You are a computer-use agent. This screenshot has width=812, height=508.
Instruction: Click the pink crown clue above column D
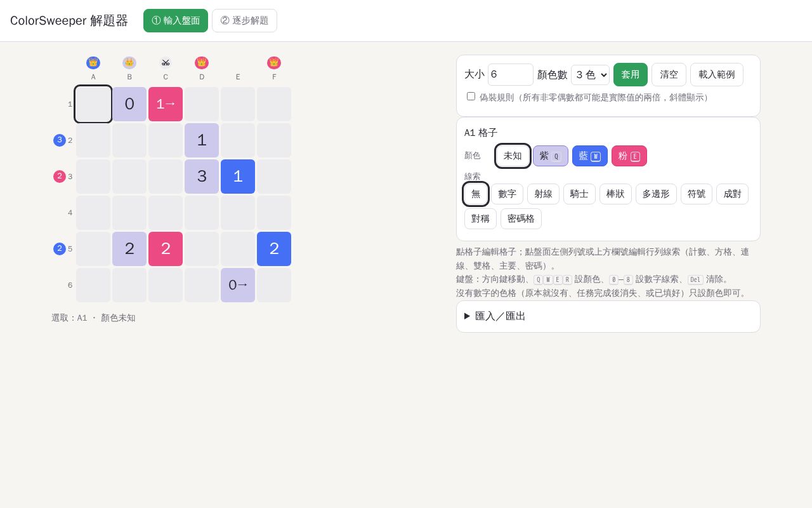point(202,63)
